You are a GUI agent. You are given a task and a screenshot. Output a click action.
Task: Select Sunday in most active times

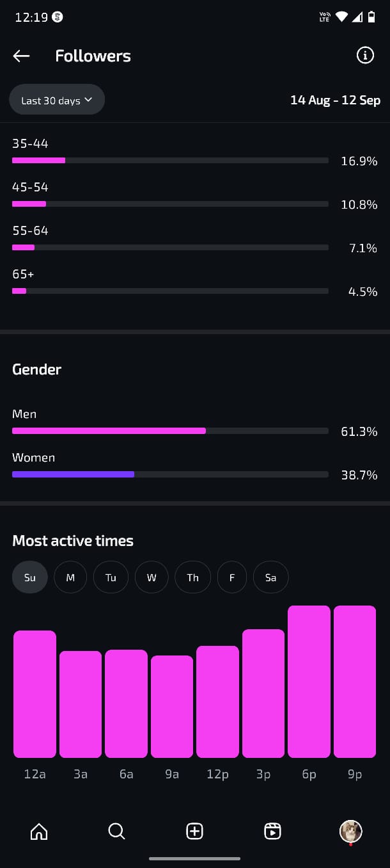click(30, 577)
